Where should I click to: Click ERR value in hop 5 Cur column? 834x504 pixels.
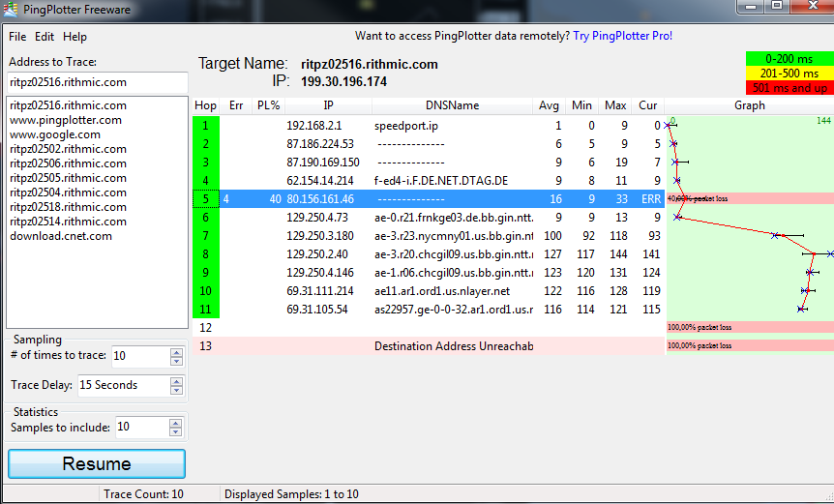[x=651, y=199]
